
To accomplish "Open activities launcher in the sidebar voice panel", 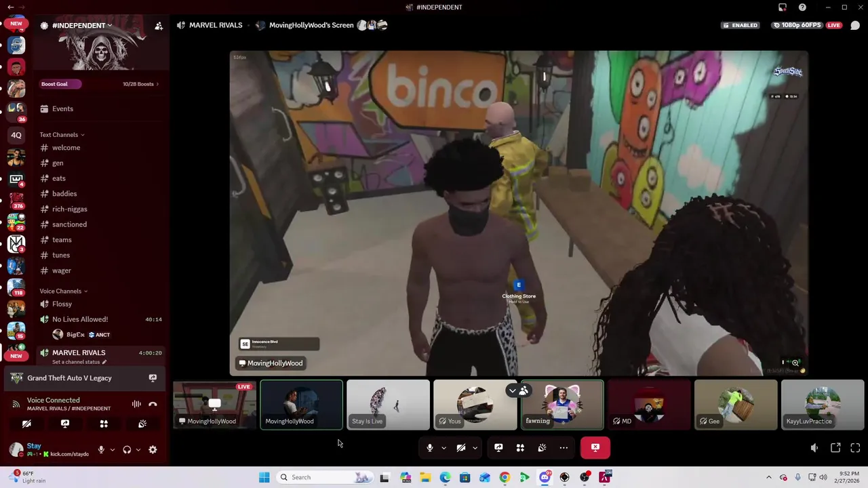I will click(104, 424).
